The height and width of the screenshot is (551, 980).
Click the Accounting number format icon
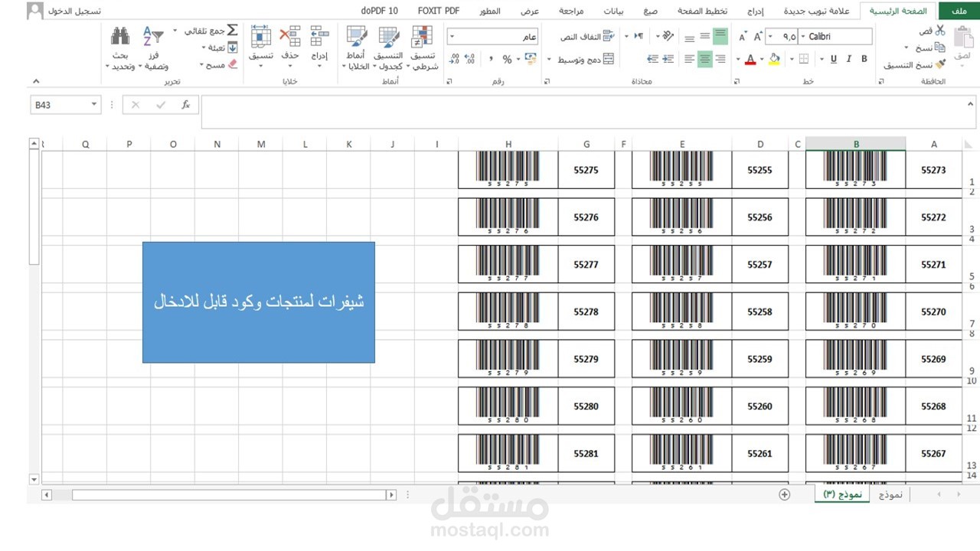coord(531,59)
